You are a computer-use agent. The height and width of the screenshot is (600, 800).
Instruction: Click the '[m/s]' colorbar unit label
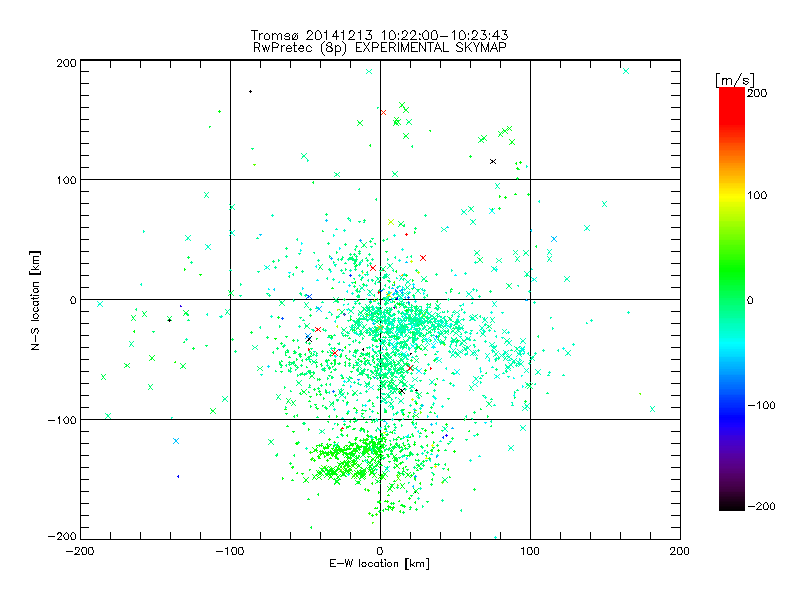click(734, 81)
